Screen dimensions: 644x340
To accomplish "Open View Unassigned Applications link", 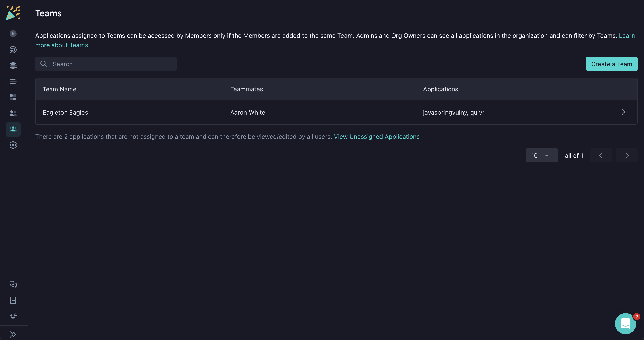I will [x=377, y=137].
